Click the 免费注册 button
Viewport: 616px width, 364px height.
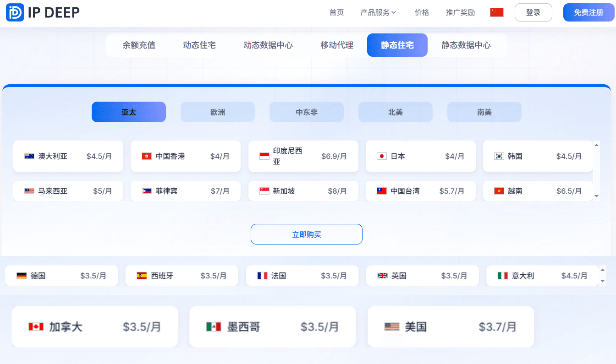click(x=588, y=12)
